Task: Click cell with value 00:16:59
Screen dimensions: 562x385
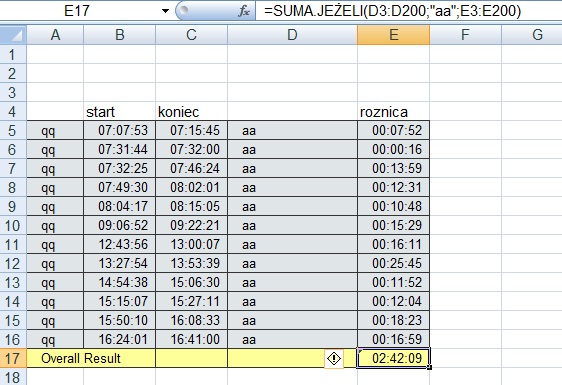Action: [x=394, y=339]
